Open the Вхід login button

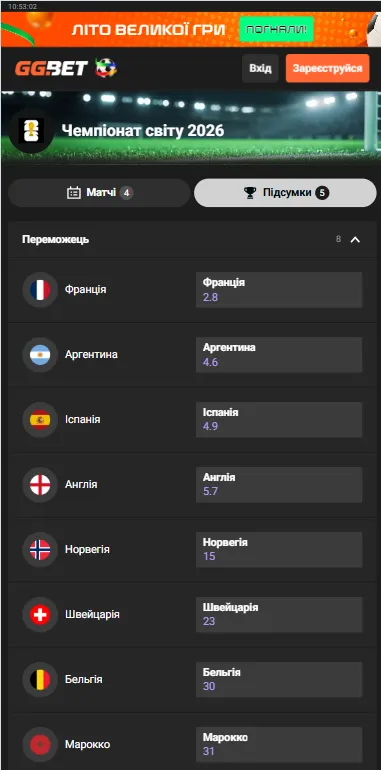click(260, 68)
